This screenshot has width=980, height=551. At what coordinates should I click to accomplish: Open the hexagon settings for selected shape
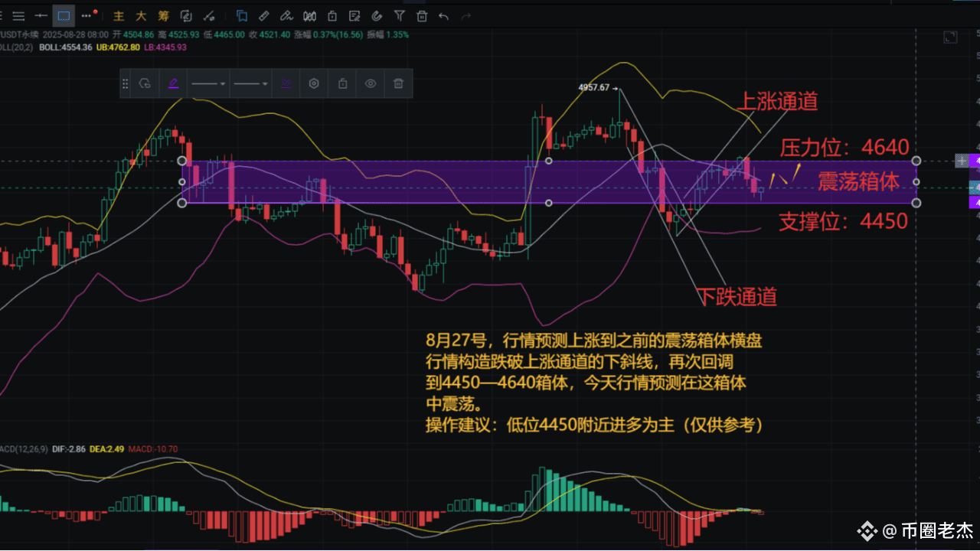point(313,83)
